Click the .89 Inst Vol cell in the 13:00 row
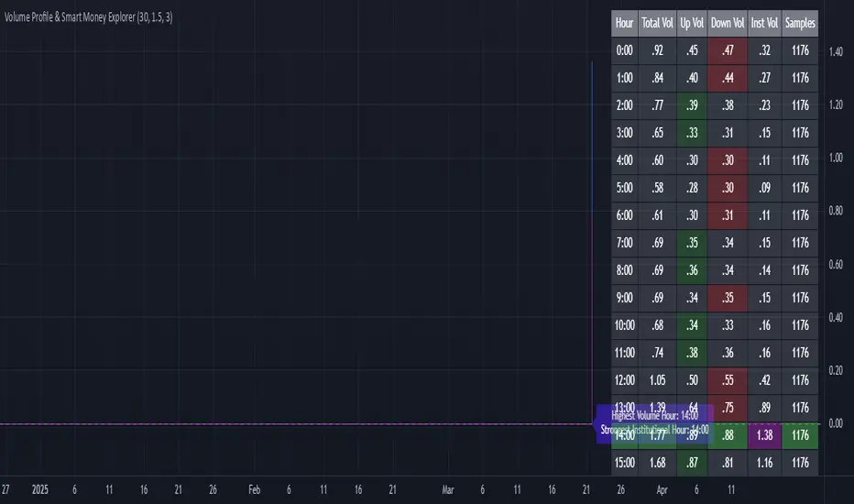Image resolution: width=854 pixels, height=504 pixels. 765,408
